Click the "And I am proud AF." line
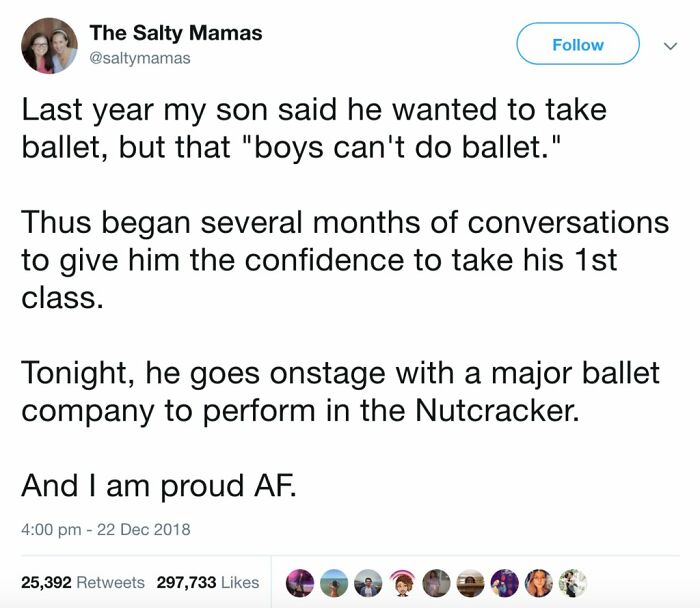 tap(158, 486)
